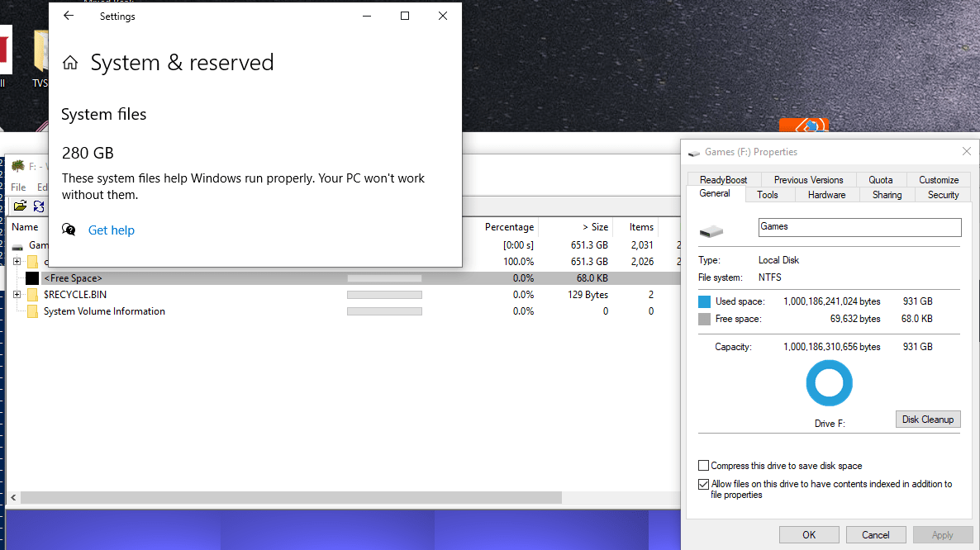Click the WinDirStat tree icon in the title bar
Screen dimensions: 980x550
click(x=17, y=165)
